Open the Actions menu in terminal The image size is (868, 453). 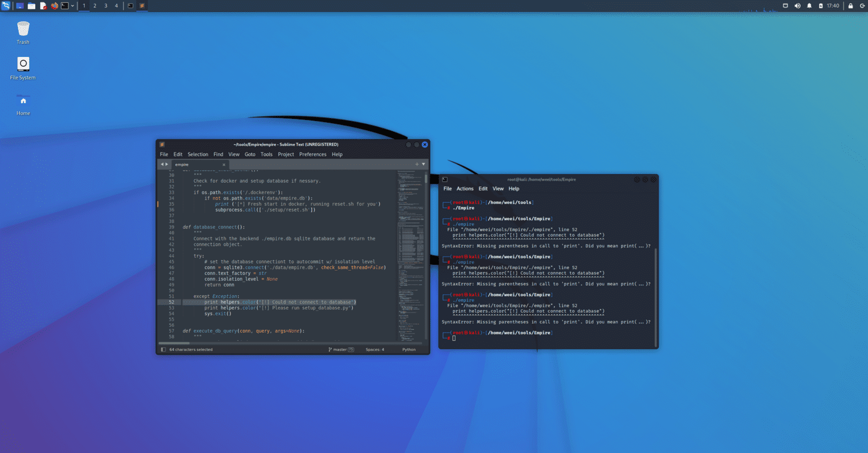click(464, 189)
